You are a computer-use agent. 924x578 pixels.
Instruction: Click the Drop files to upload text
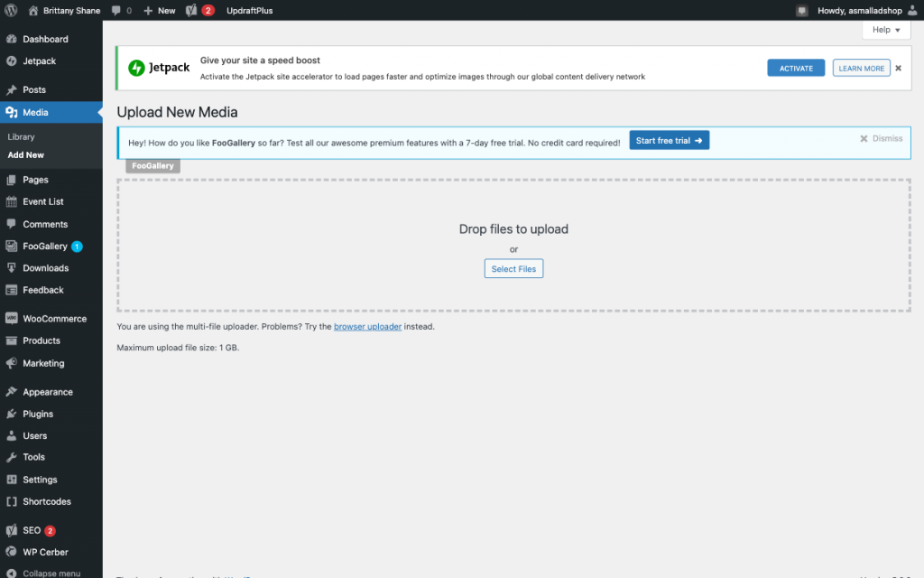tap(513, 228)
